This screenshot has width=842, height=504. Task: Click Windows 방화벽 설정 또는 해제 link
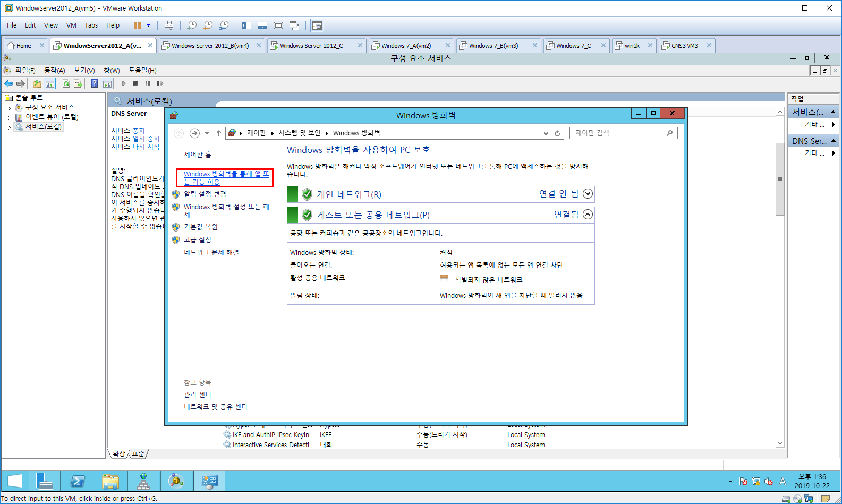[x=226, y=211]
